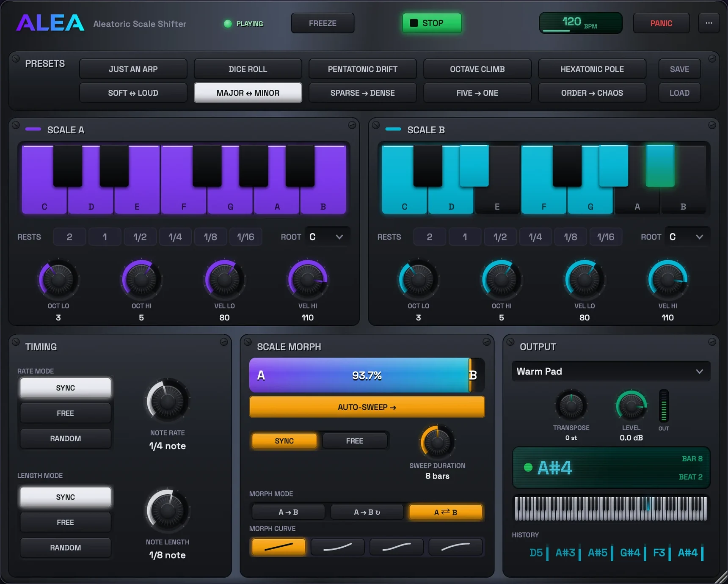Screen dimensions: 728x584
Task: Load the PENTATONIC DRIFT preset
Action: point(362,69)
